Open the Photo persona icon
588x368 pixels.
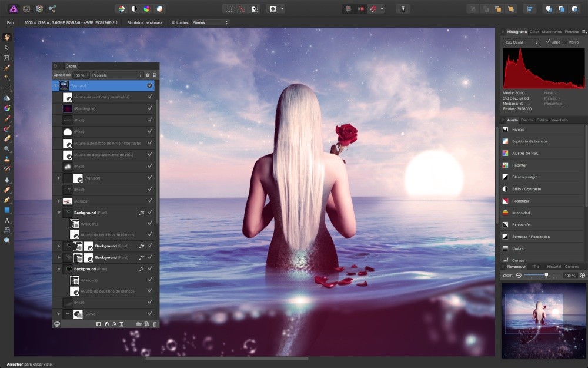[14, 9]
